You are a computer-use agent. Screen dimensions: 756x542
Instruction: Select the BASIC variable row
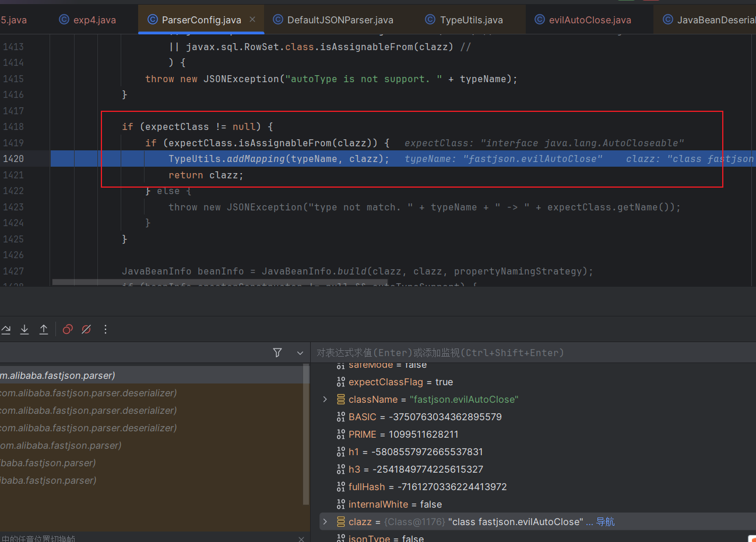coord(419,417)
